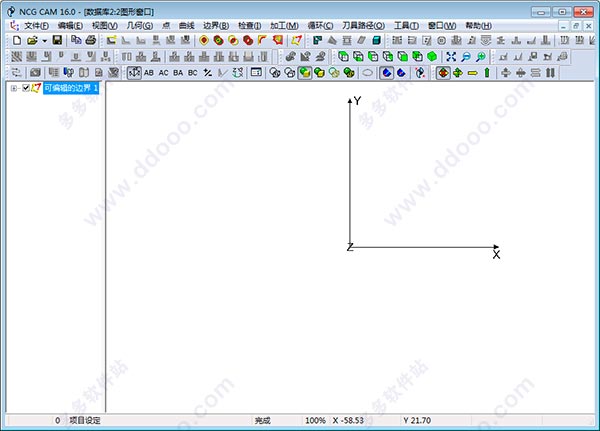Viewport: 600px width, 431px height.
Task: Click the percent slash toolbar icon
Action: point(208,73)
